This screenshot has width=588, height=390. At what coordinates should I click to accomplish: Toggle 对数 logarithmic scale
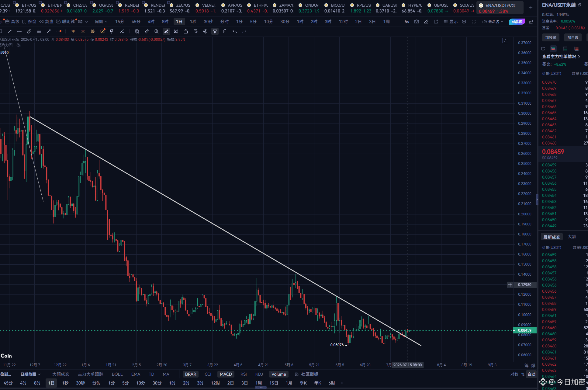point(514,374)
